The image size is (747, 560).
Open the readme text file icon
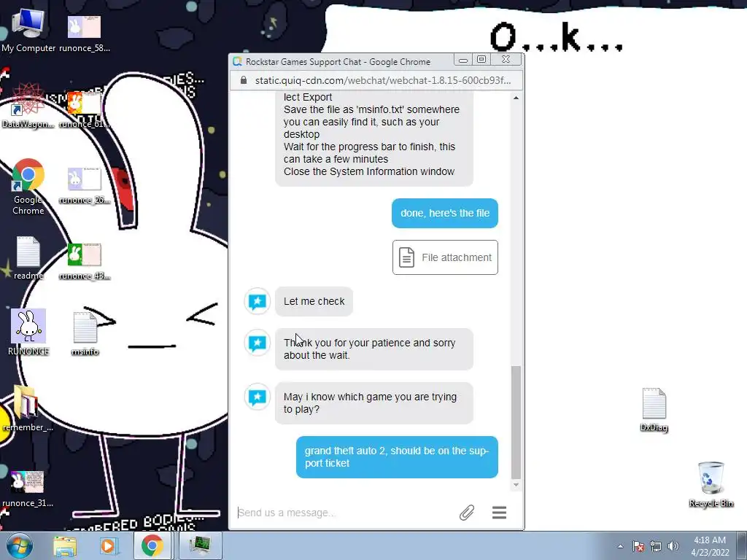click(28, 257)
